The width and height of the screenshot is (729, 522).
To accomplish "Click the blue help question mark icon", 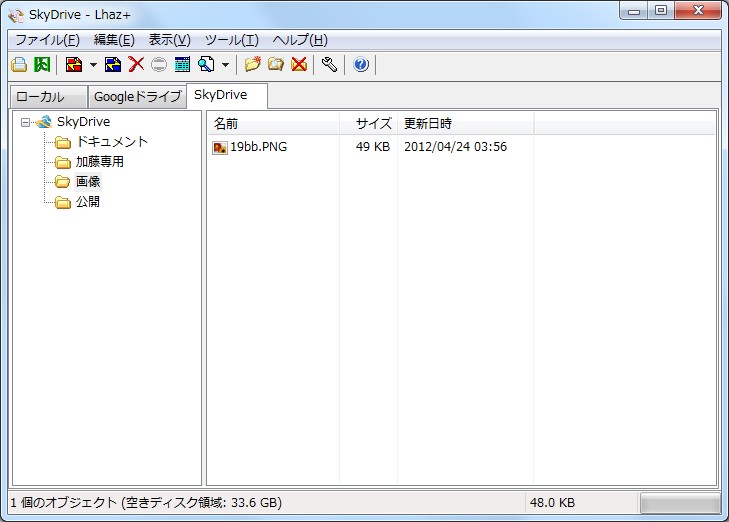I will [361, 65].
